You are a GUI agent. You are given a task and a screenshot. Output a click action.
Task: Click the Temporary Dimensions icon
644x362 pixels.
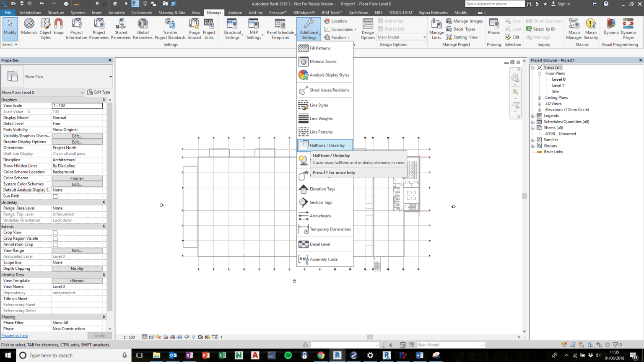click(304, 229)
